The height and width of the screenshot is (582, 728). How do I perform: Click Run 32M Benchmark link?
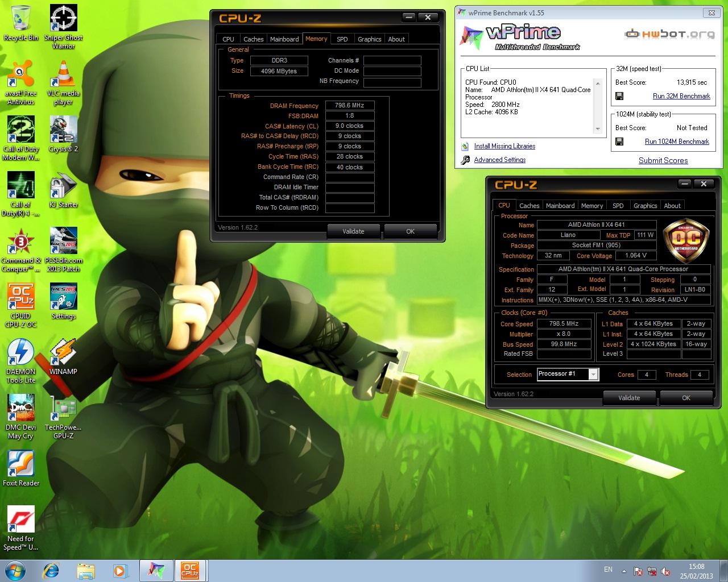[681, 96]
